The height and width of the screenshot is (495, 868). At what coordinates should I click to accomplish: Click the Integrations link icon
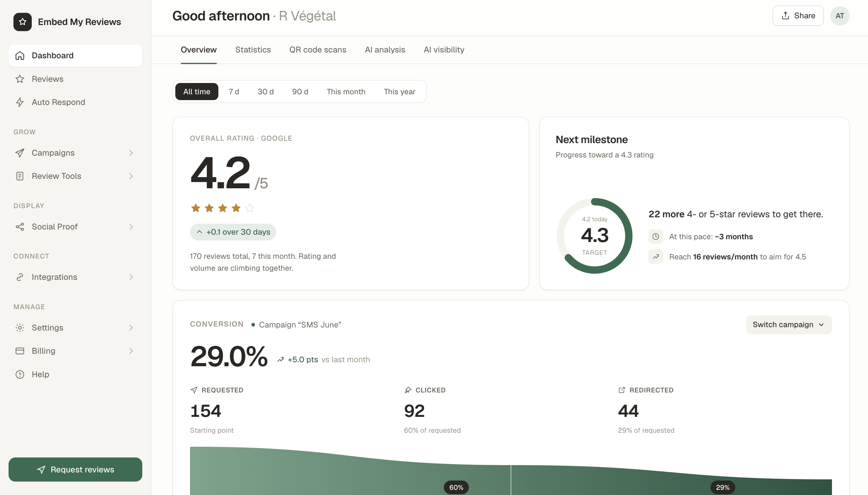pyautogui.click(x=20, y=277)
